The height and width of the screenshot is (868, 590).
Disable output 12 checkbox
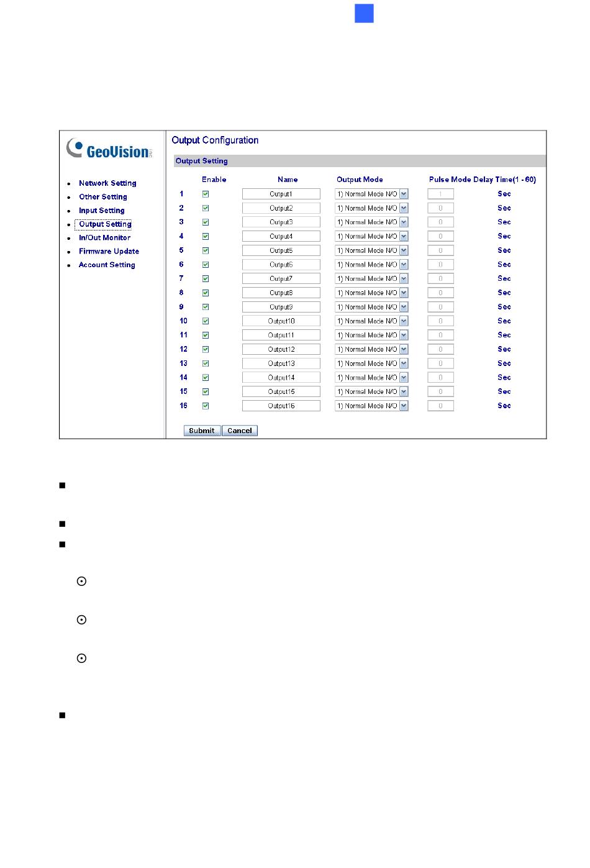pyautogui.click(x=206, y=350)
